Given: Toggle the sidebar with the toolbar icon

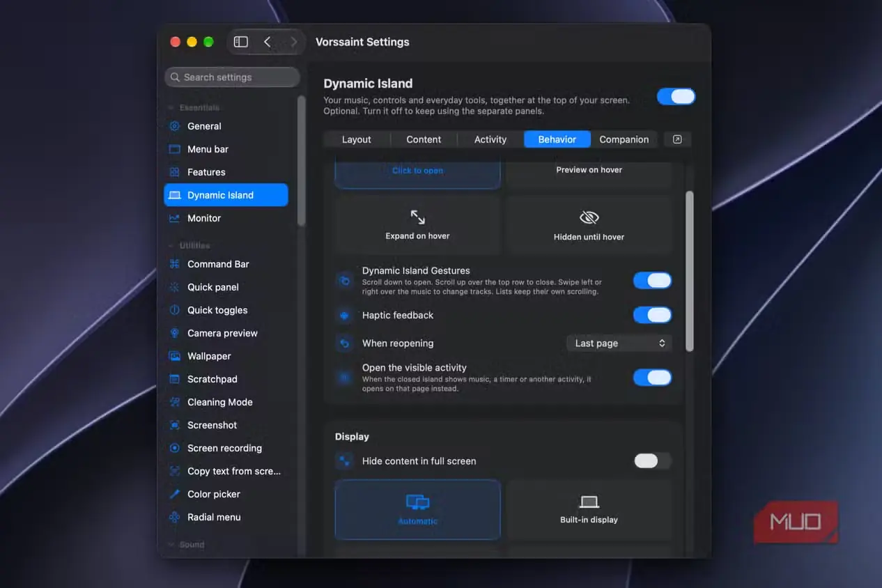Looking at the screenshot, I should [x=240, y=42].
